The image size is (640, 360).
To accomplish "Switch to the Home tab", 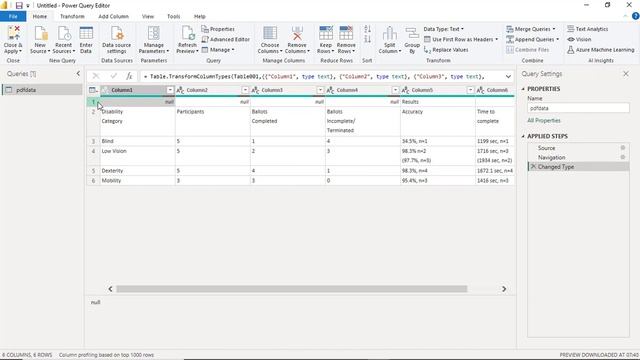I will [x=40, y=16].
